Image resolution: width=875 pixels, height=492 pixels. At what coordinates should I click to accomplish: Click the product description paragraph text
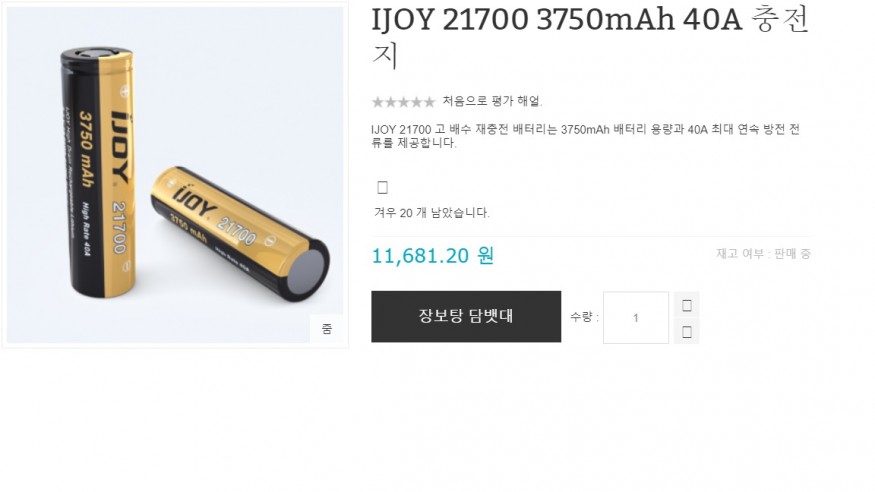point(585,136)
